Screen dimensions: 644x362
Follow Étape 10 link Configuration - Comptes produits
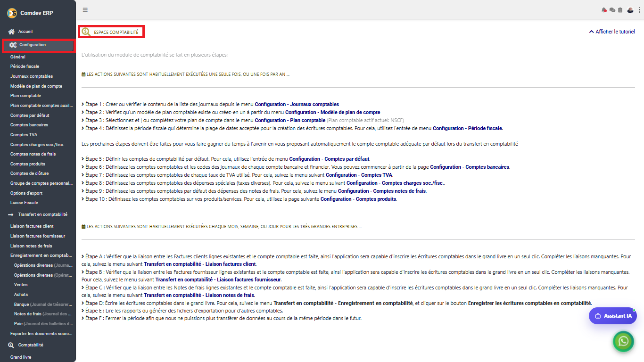(358, 199)
